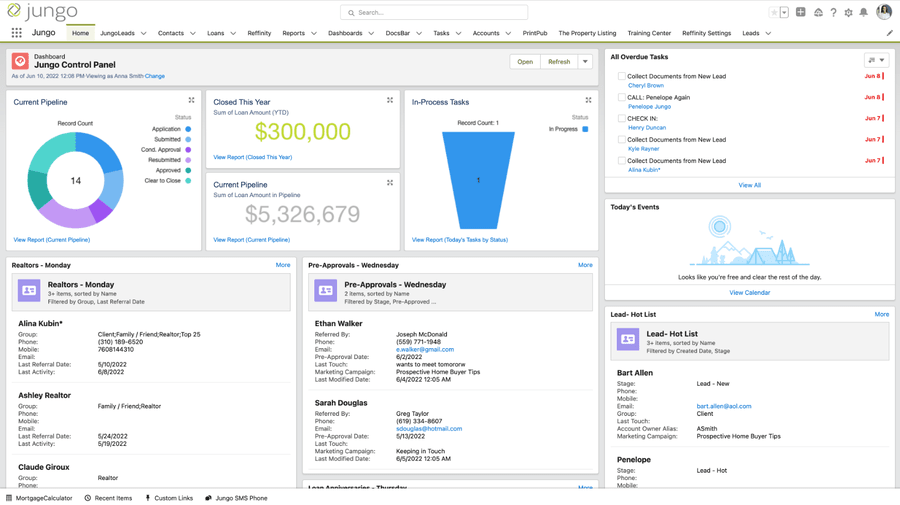Click the Lead- Hot List icon
Image resolution: width=900 pixels, height=505 pixels.
pyautogui.click(x=628, y=339)
